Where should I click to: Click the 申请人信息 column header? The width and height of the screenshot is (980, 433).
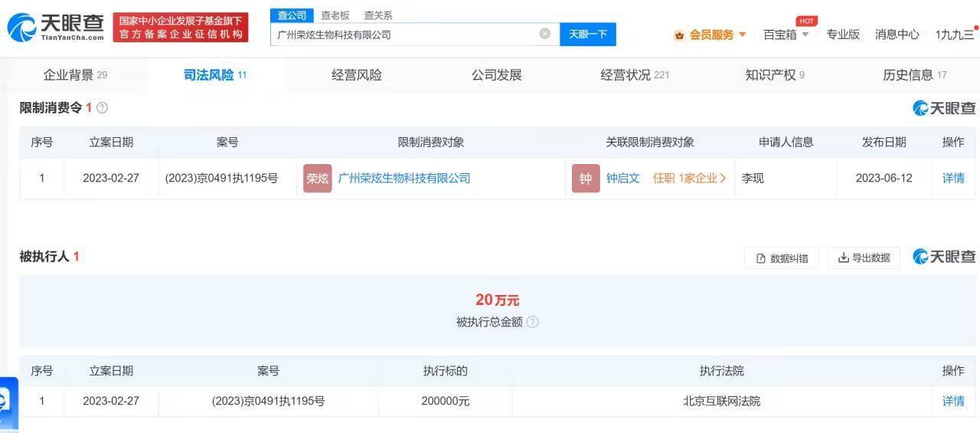786,142
